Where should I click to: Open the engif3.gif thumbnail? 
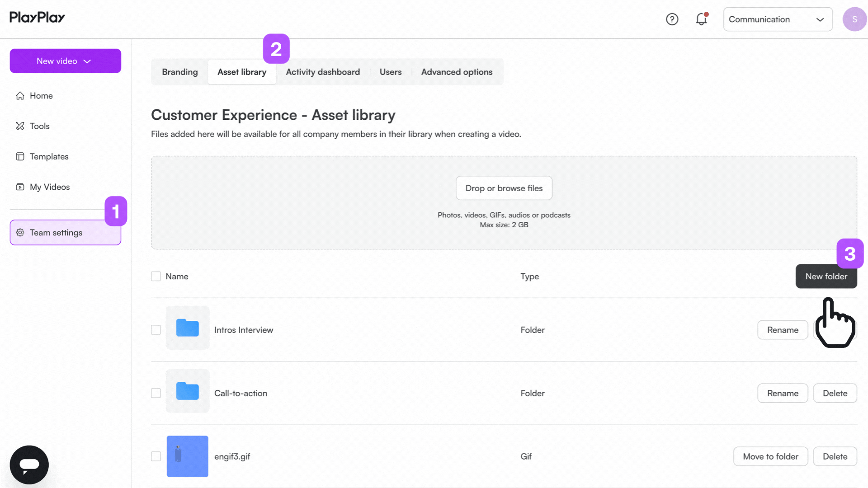(188, 456)
